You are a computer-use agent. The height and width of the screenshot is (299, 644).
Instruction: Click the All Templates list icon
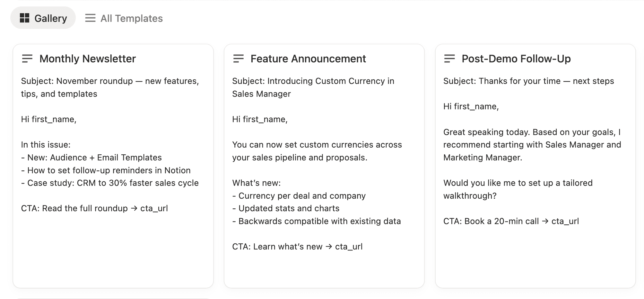[x=90, y=18]
